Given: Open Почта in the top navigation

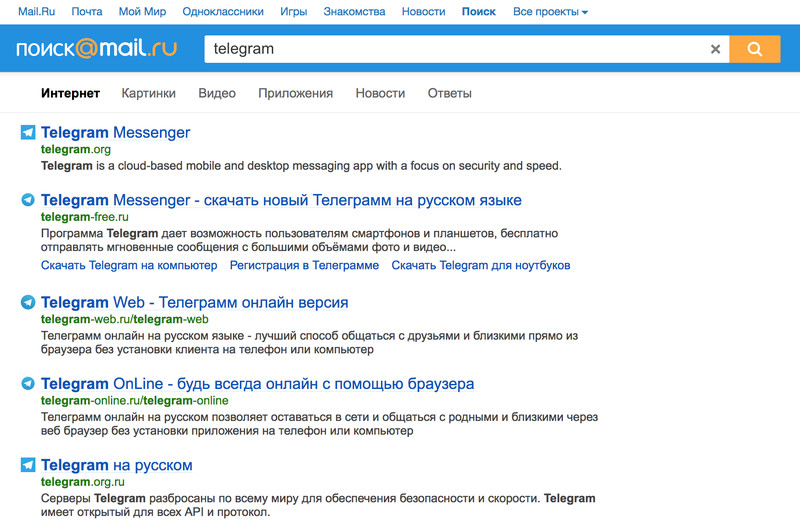Looking at the screenshot, I should point(87,12).
